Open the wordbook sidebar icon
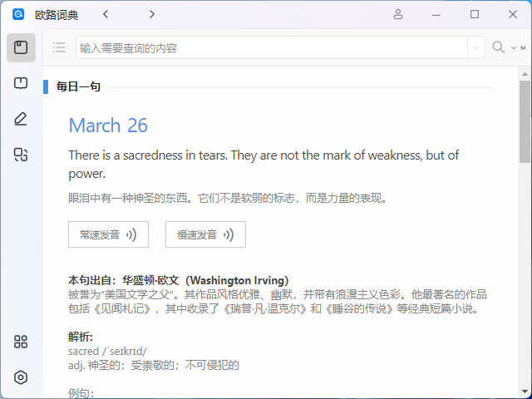This screenshot has height=399, width=532. coord(21,83)
